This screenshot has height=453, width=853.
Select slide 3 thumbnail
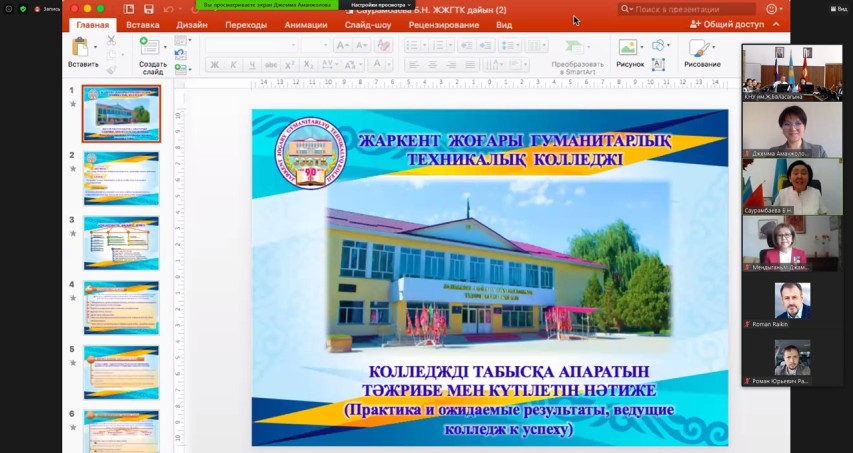121,236
